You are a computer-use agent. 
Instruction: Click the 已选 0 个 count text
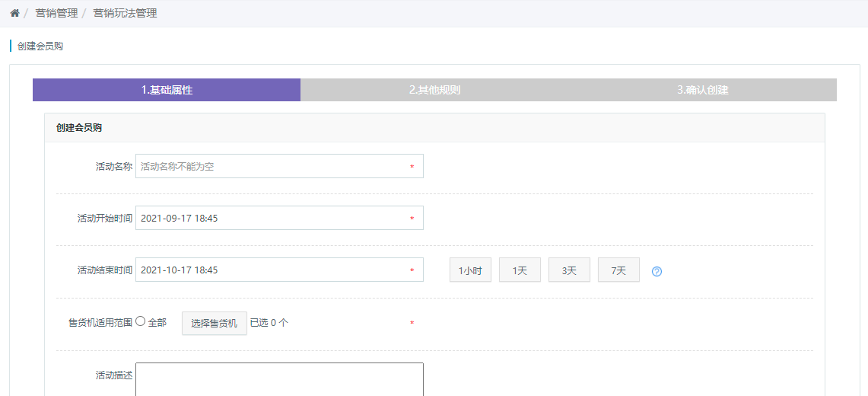269,323
